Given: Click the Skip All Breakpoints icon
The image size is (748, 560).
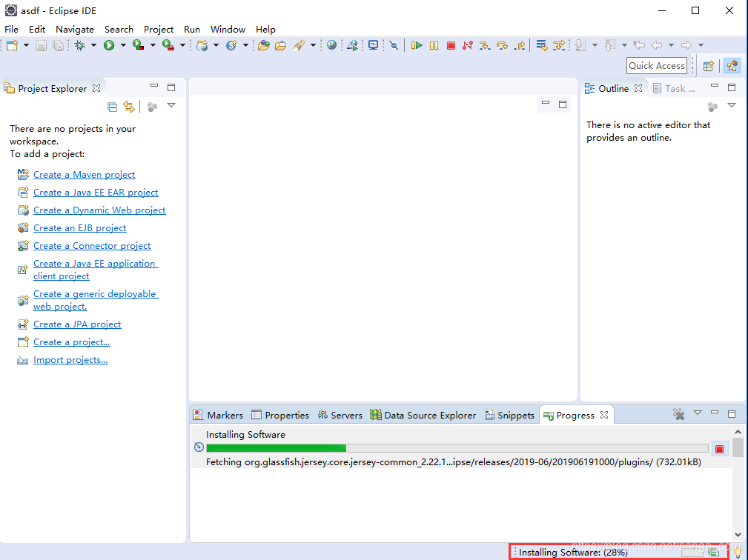Looking at the screenshot, I should (x=394, y=45).
